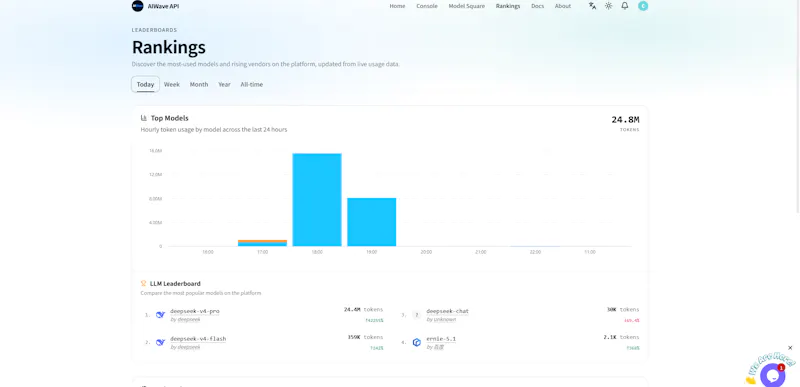The image size is (800, 387).
Task: Toggle the light/dark theme sun icon
Action: pos(609,6)
